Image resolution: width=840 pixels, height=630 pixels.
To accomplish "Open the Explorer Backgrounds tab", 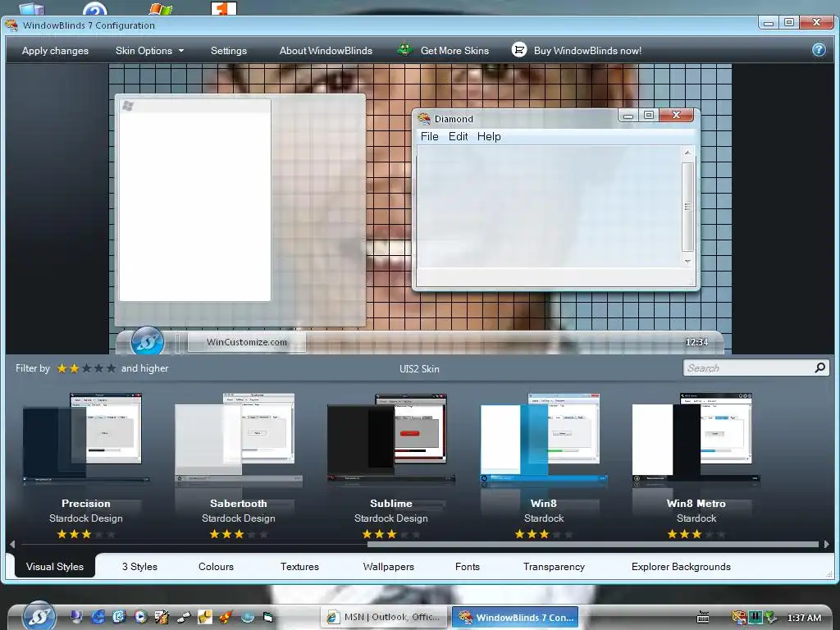I will click(x=681, y=566).
